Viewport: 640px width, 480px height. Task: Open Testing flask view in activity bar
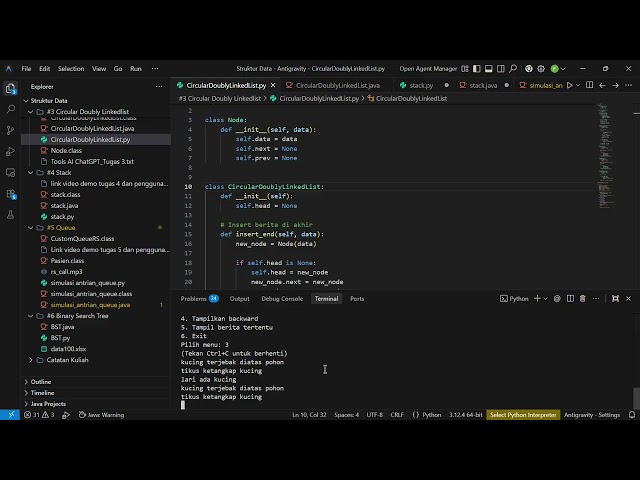pos(11,215)
